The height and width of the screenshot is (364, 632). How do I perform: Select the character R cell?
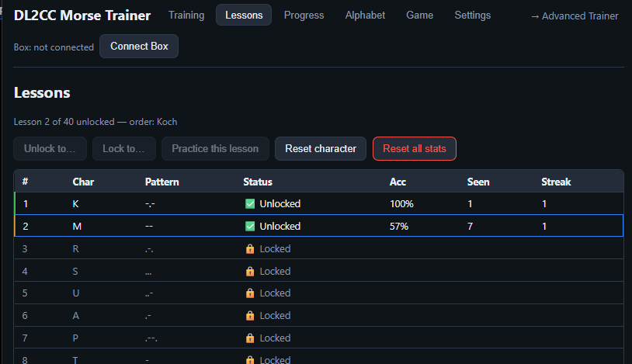(x=75, y=249)
